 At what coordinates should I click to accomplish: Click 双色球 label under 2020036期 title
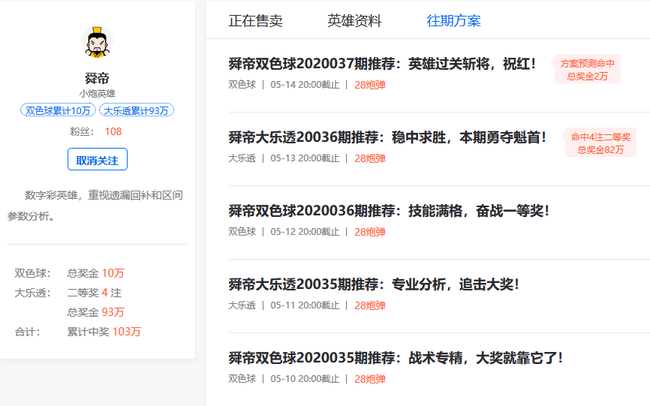coord(242,232)
